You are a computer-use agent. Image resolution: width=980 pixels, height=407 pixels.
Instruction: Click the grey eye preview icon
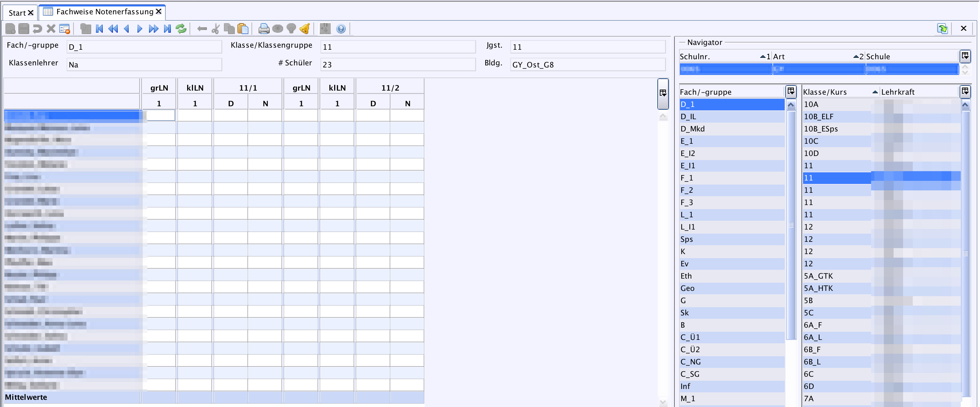(x=278, y=29)
